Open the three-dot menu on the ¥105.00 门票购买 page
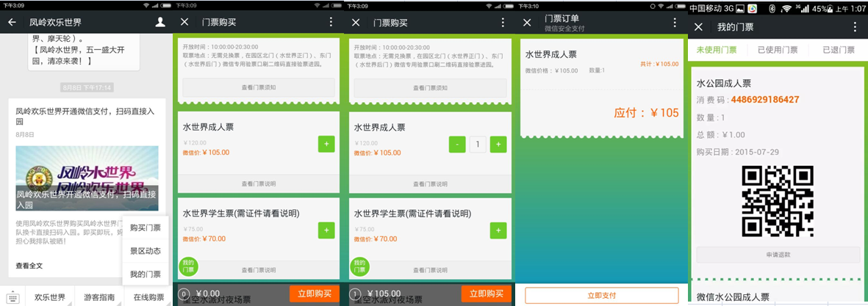This screenshot has width=868, height=306. [x=503, y=22]
